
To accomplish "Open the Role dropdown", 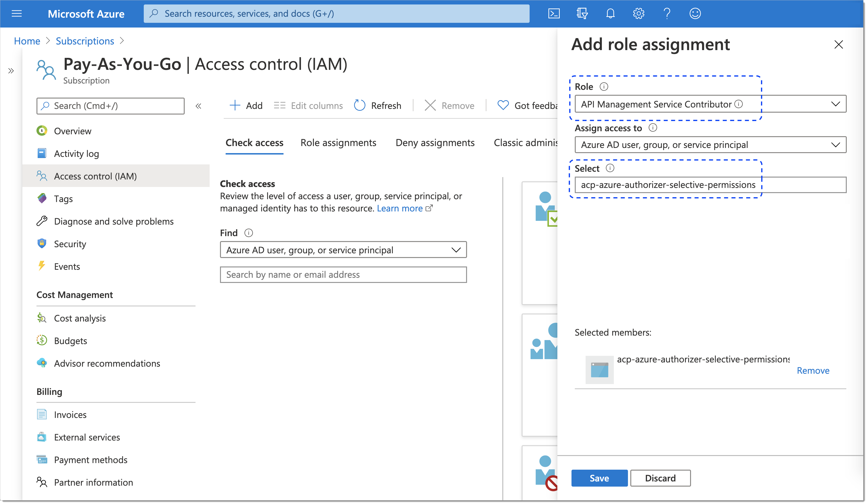I will tap(711, 104).
